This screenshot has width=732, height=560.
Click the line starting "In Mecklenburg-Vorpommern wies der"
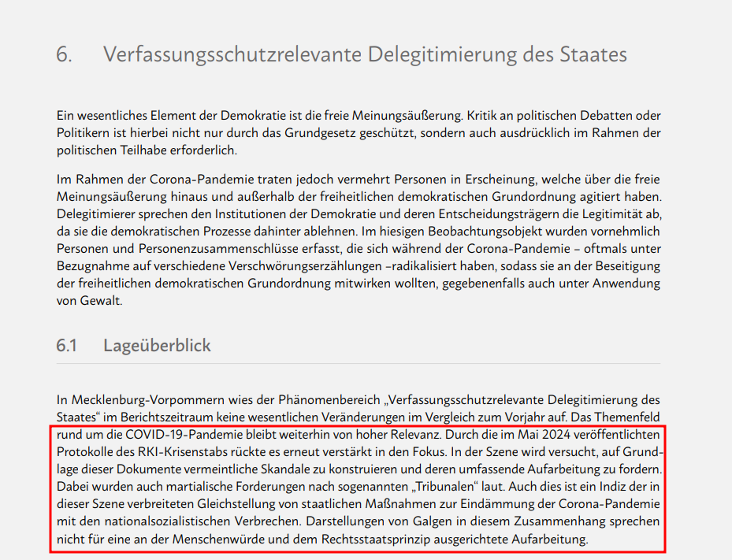click(359, 400)
